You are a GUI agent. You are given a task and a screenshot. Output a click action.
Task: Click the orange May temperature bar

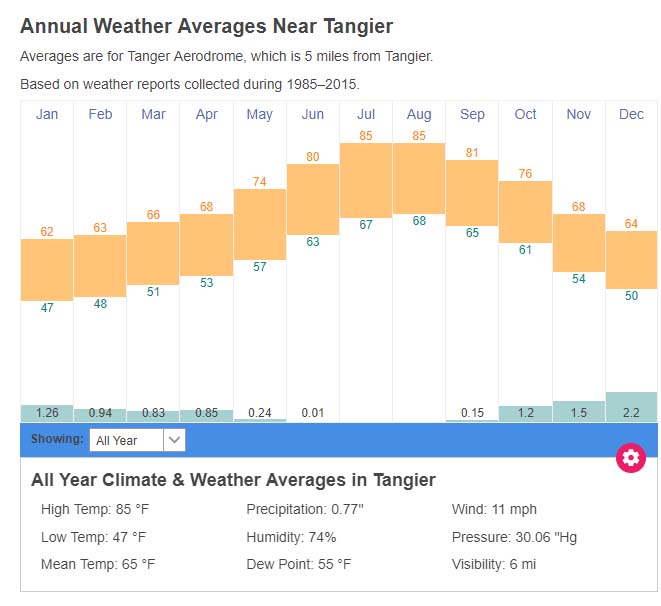260,224
